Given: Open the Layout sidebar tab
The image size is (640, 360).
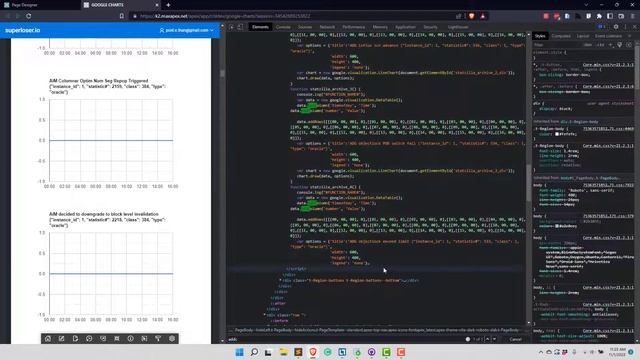Looking at the screenshot, I should 583,36.
